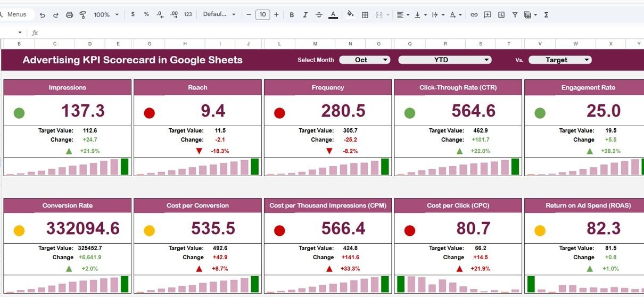Expand the Default font dropdown
This screenshot has width=644, height=297.
(219, 15)
